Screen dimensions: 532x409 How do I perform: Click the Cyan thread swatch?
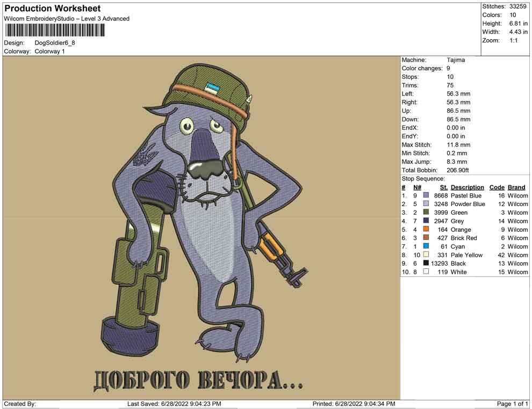(x=426, y=246)
